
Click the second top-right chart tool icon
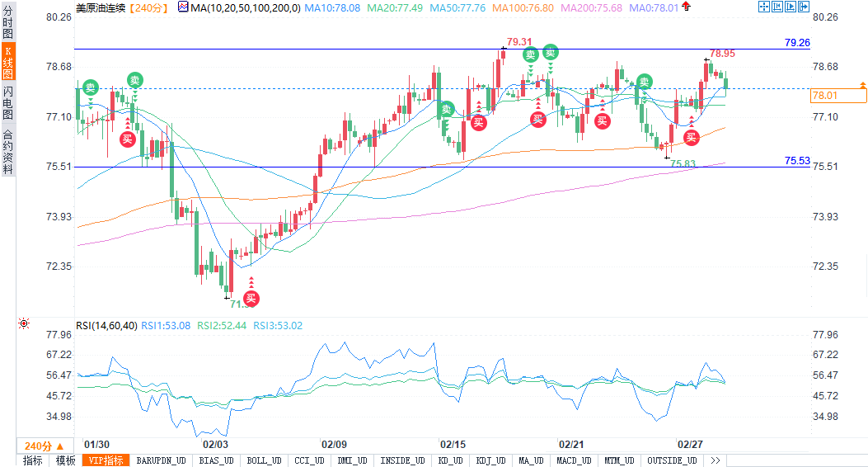(x=779, y=7)
